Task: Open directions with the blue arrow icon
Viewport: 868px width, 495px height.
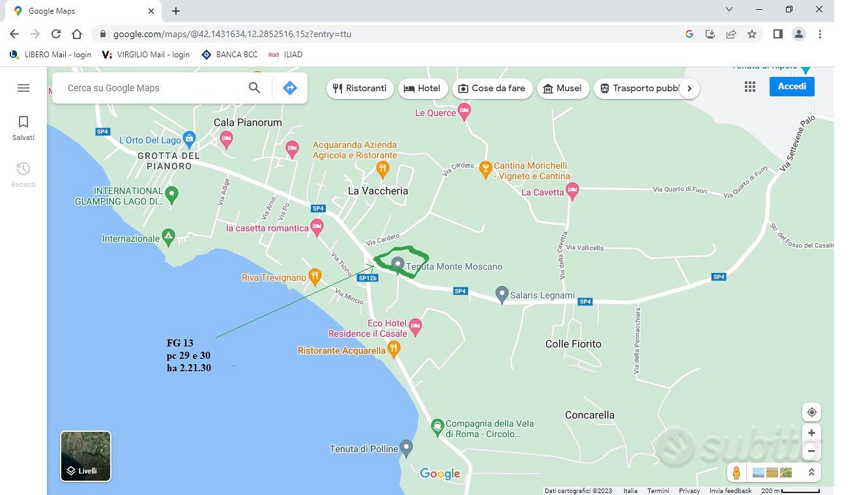Action: coord(290,88)
